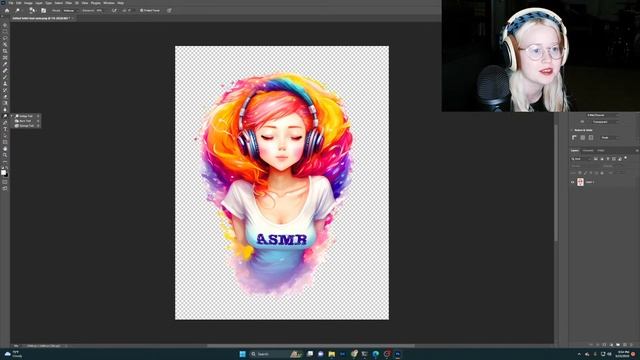Click the canvas vertical scrollbar
This screenshot has width=640, height=360.
pos(556,183)
